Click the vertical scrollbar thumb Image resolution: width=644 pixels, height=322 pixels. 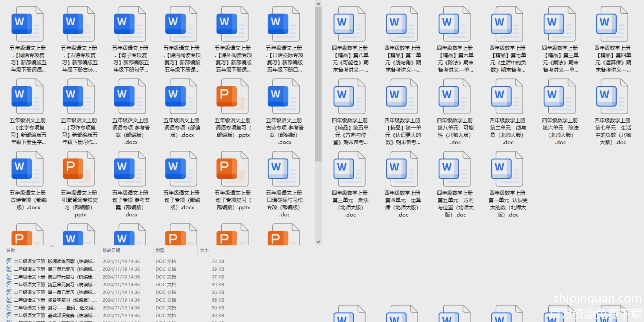click(318, 84)
